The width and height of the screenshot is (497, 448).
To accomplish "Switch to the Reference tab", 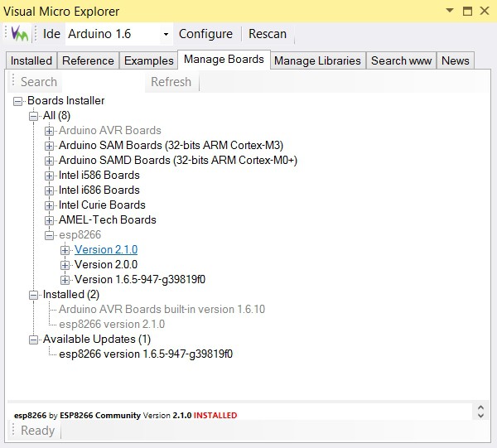I will pos(88,60).
